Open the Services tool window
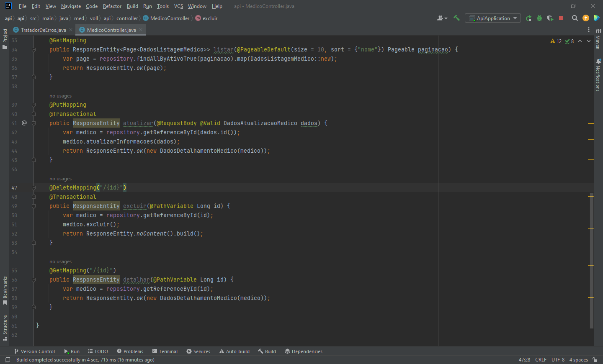 198,351
